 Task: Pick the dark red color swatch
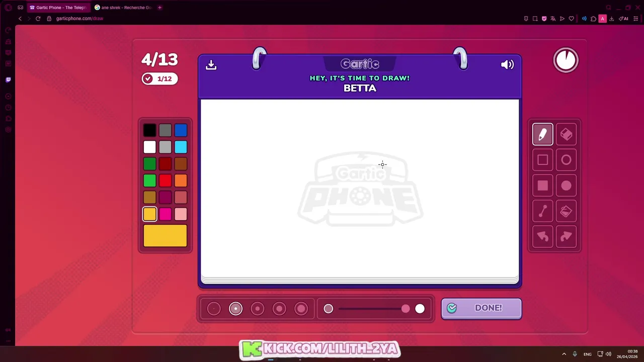(165, 164)
